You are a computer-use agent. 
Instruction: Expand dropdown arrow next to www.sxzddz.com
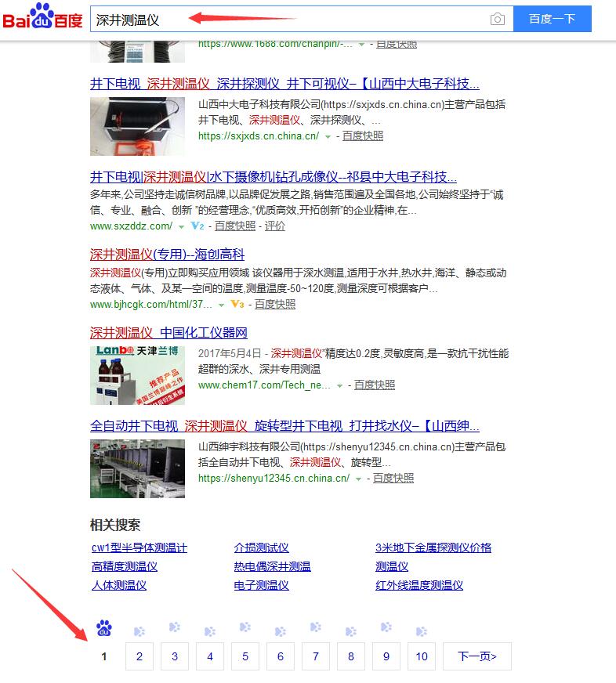[x=181, y=226]
